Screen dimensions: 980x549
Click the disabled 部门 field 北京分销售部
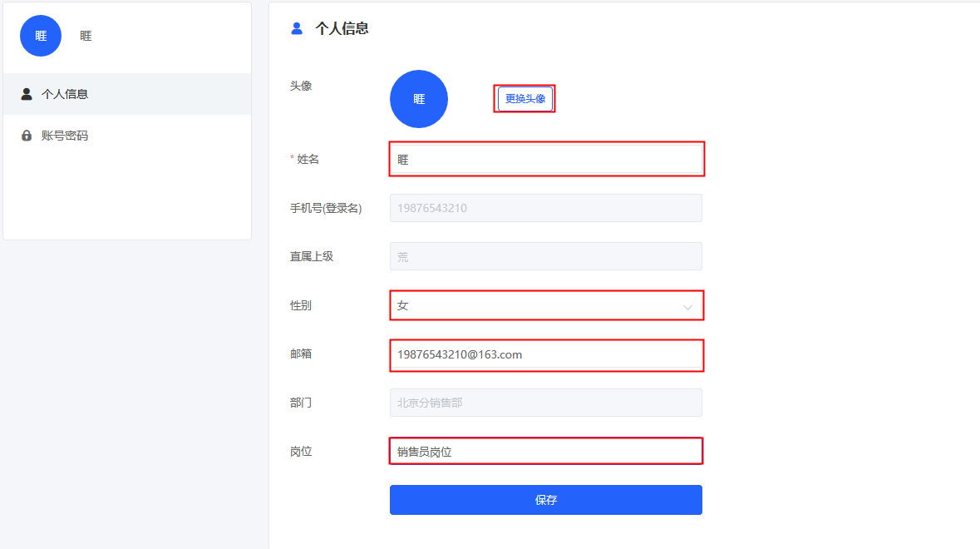click(x=545, y=403)
